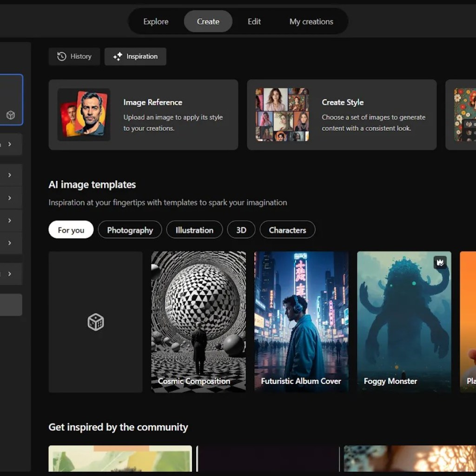Click the Inspiration sparkles icon

point(118,56)
